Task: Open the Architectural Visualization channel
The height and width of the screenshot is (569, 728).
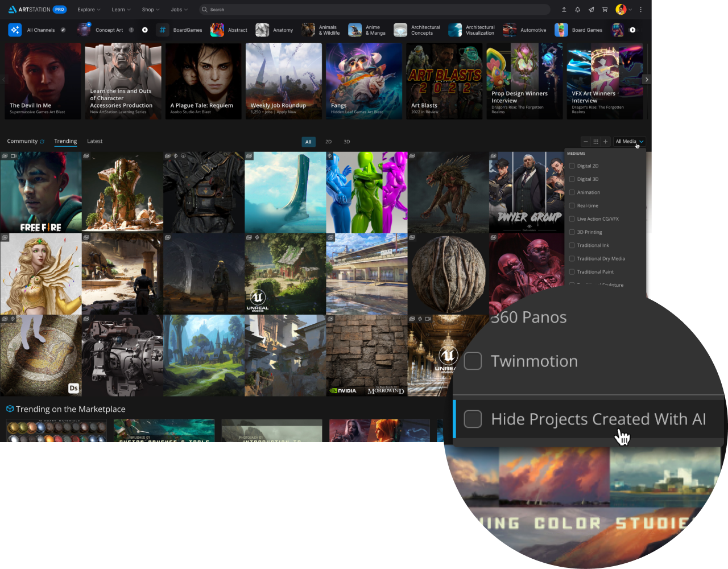Action: pyautogui.click(x=471, y=30)
